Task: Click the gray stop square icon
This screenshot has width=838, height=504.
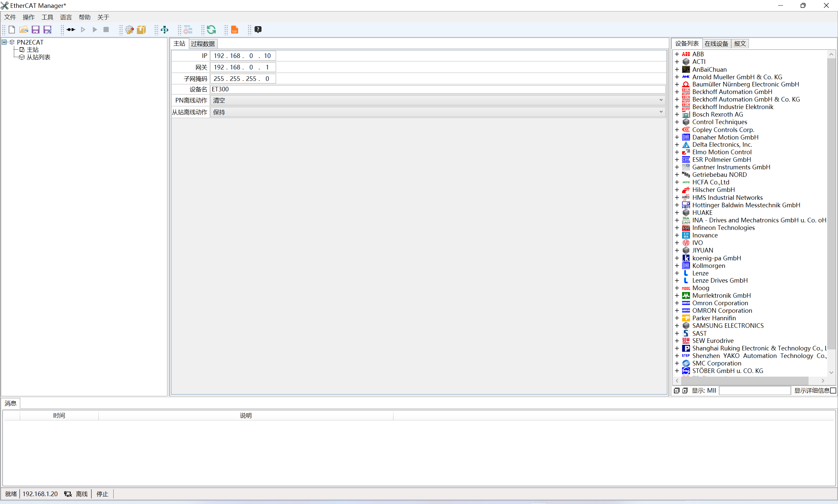Action: click(x=106, y=29)
